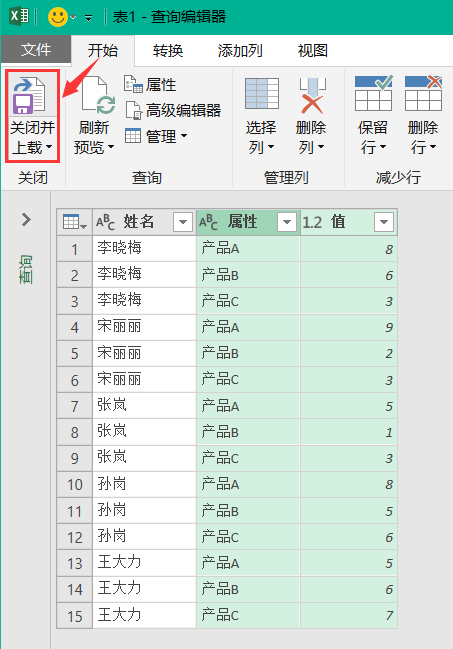Click cell 张岚 in row 7
The height and width of the screenshot is (649, 453).
pyautogui.click(x=144, y=406)
